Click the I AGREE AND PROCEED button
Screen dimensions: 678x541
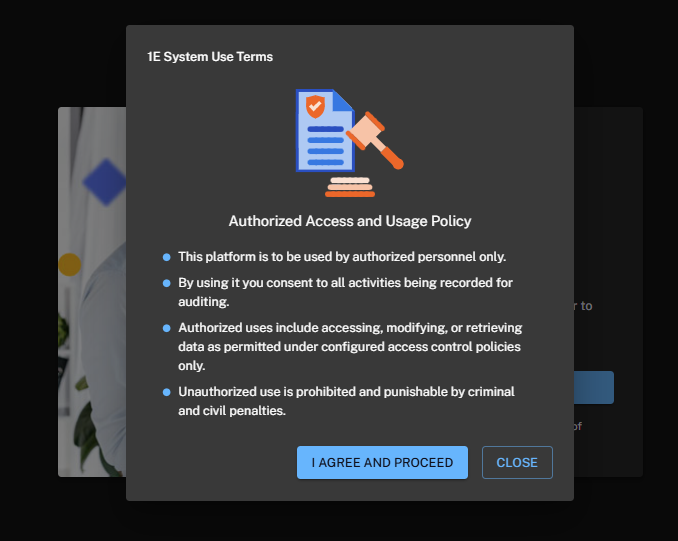[382, 462]
